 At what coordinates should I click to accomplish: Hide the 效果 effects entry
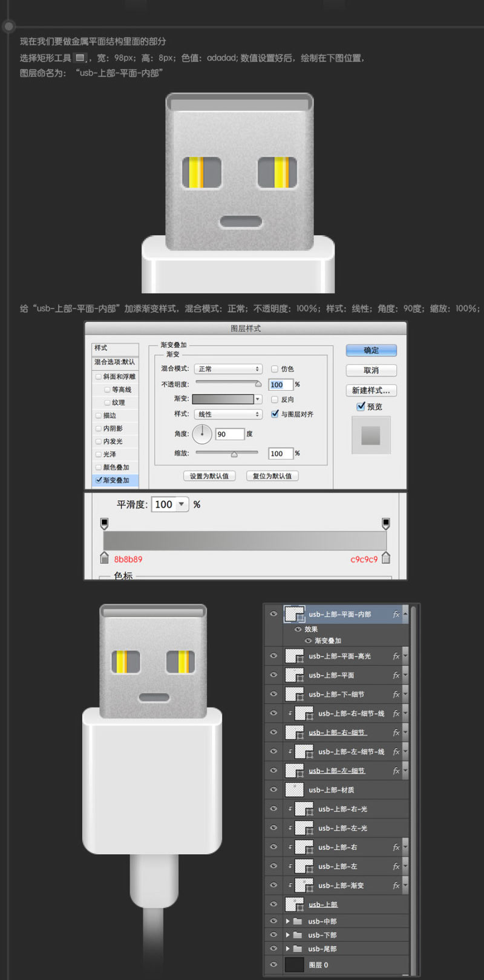298,629
